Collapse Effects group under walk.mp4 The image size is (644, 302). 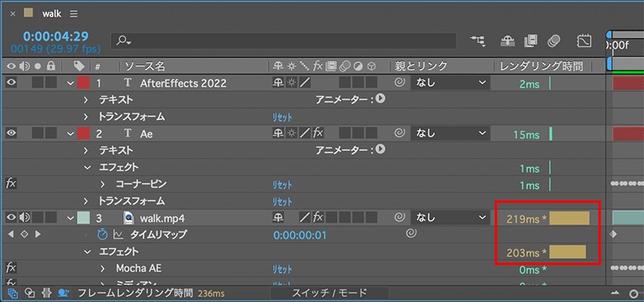87,252
